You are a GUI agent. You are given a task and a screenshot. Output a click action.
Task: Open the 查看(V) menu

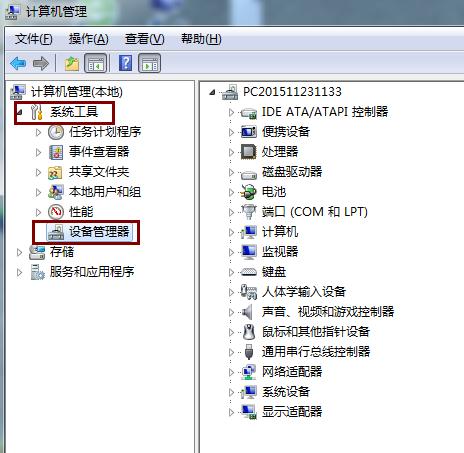tap(144, 39)
